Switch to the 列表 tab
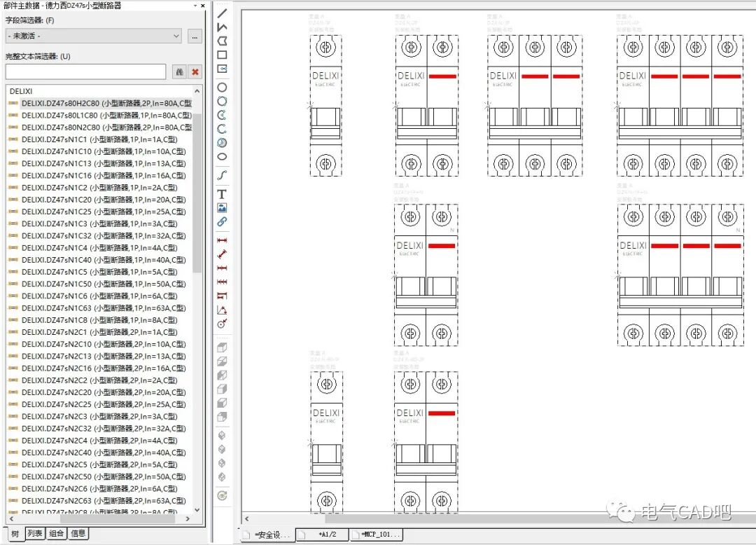 tap(35, 533)
